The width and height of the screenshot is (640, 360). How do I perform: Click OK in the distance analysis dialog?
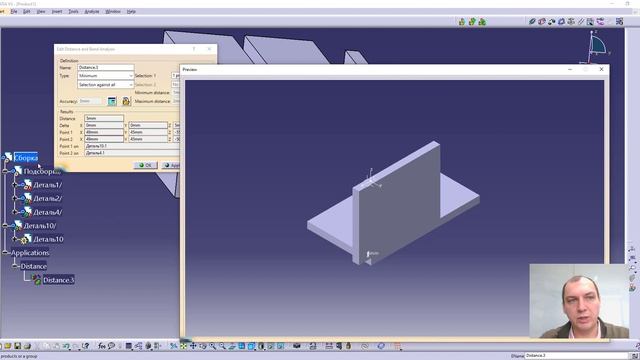click(x=145, y=165)
